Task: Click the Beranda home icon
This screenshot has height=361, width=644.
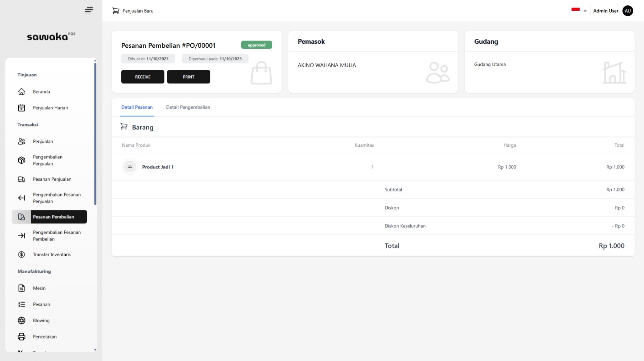Action: (22, 92)
